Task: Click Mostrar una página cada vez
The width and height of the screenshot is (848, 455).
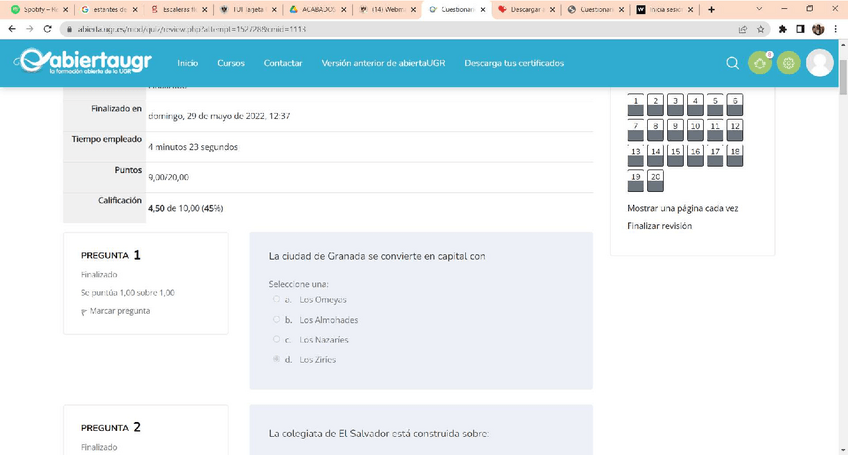Action: (682, 208)
